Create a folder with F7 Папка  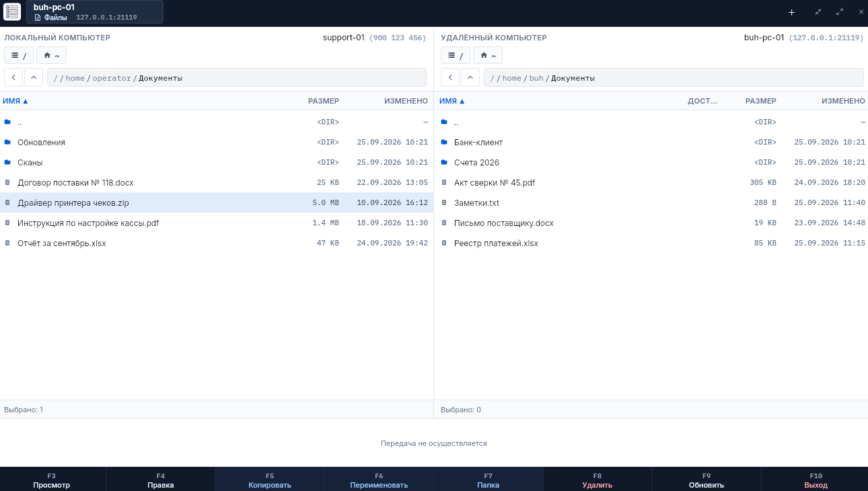click(x=488, y=480)
